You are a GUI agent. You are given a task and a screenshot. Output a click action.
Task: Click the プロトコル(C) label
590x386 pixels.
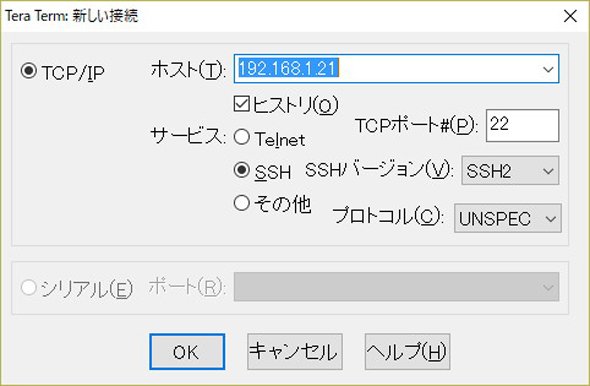[x=388, y=216]
